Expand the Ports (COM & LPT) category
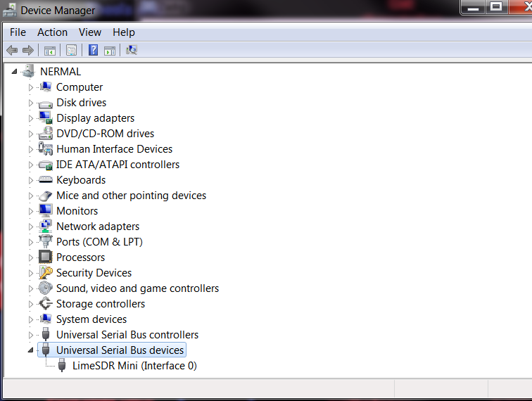Screen dimensions: 532x401 30,242
